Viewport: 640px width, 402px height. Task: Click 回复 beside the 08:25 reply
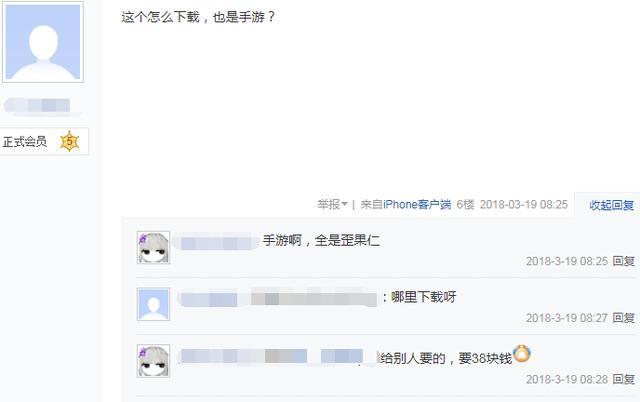[623, 261]
